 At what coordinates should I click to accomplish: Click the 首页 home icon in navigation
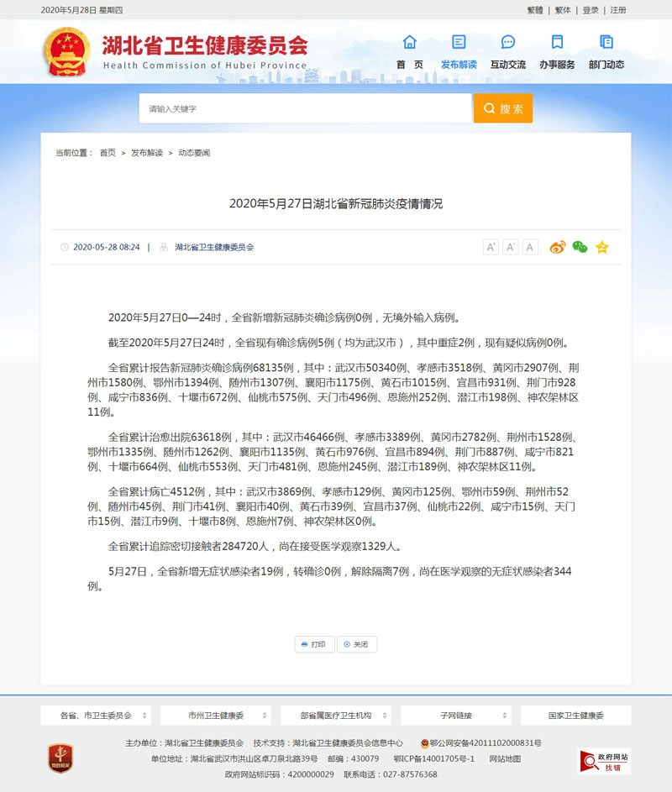click(409, 42)
